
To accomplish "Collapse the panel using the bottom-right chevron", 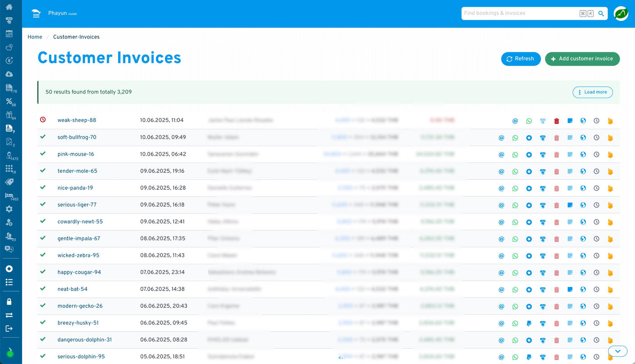I will (617, 351).
